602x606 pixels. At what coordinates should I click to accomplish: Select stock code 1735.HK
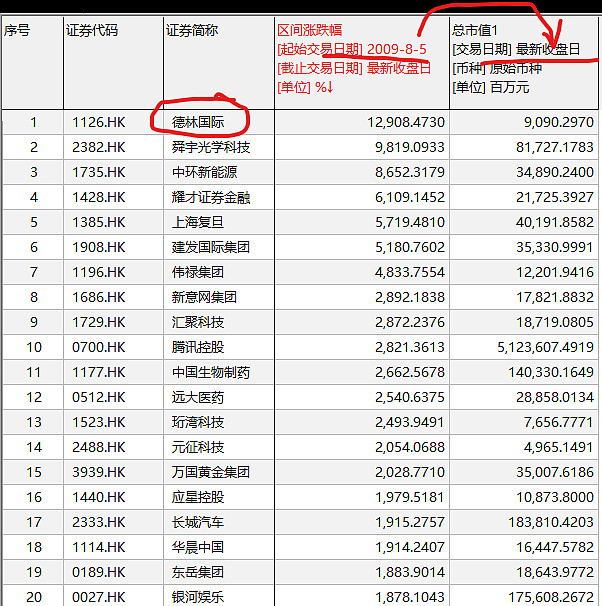pyautogui.click(x=99, y=172)
